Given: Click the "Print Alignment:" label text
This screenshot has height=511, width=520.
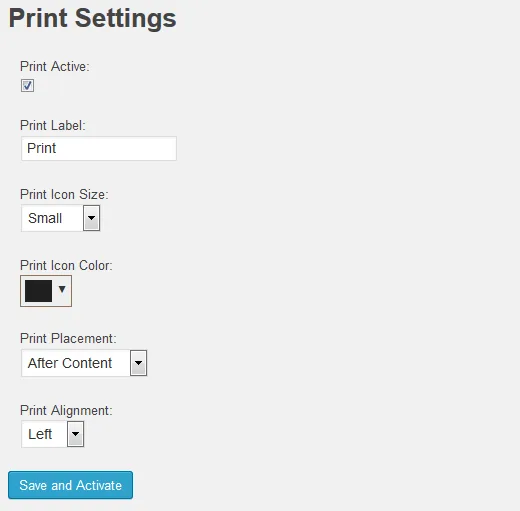Looking at the screenshot, I should [66, 411].
